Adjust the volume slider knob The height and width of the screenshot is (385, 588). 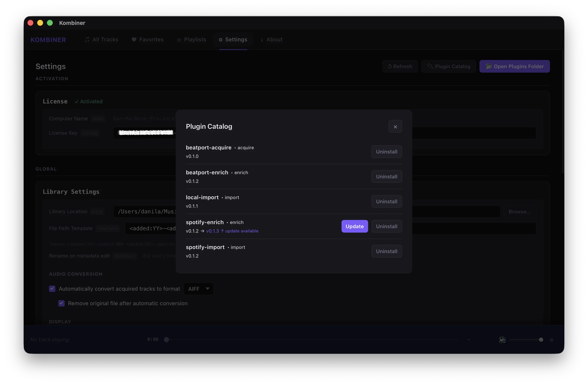(x=541, y=340)
